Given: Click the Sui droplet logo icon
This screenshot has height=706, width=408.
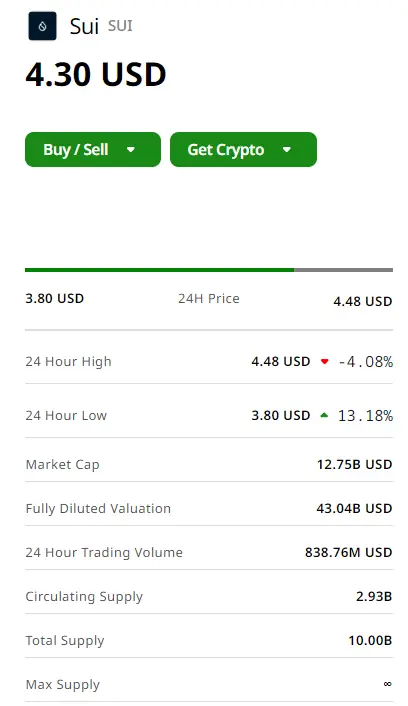Looking at the screenshot, I should [x=42, y=26].
